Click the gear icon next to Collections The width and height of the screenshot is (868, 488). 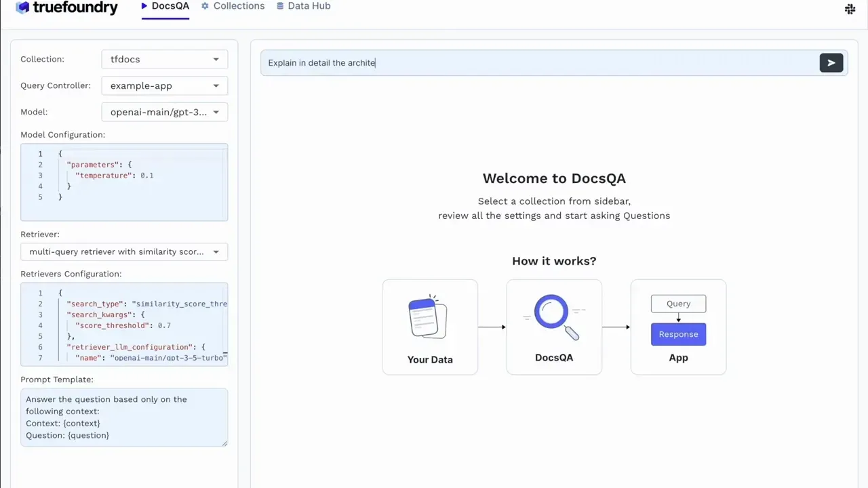(x=205, y=5)
